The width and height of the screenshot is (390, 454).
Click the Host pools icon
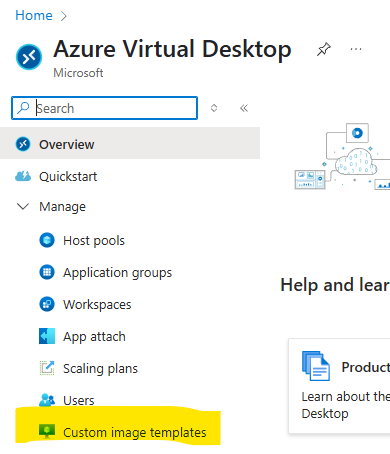pyautogui.click(x=47, y=240)
